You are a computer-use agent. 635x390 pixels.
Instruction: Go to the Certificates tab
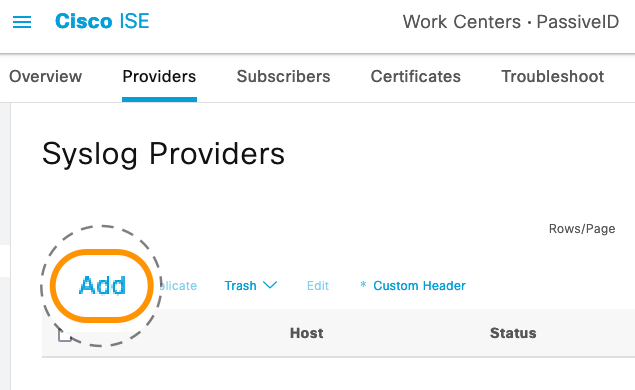[416, 76]
